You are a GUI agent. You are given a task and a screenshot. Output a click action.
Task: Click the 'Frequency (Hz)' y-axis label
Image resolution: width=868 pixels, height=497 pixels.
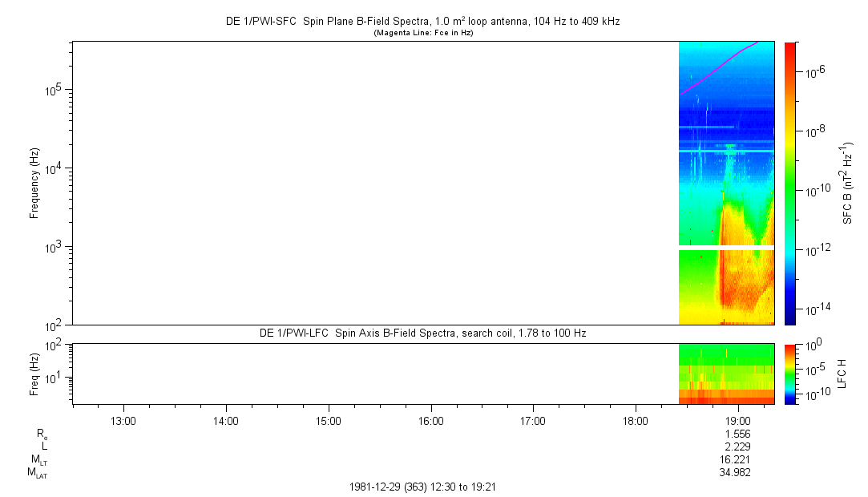click(x=34, y=183)
